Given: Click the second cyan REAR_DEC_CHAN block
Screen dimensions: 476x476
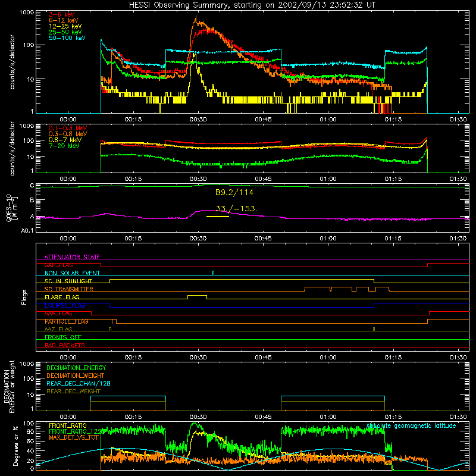Looking at the screenshot, I should coord(333,399).
